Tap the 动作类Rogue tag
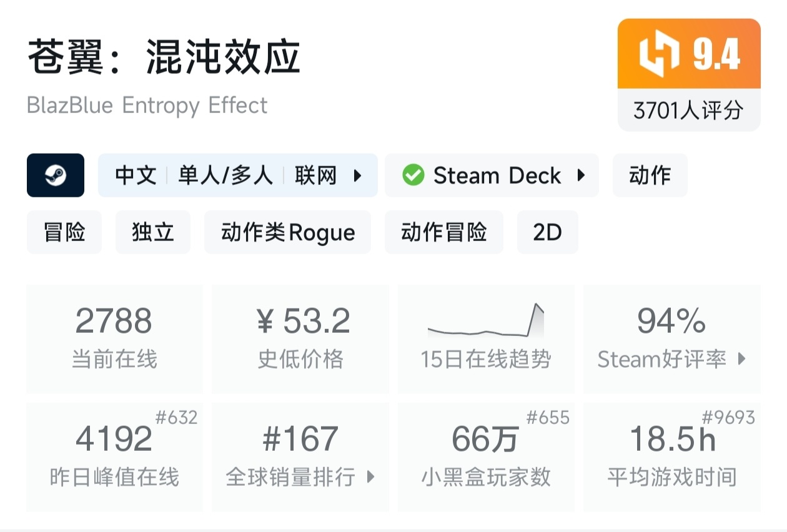787x532 pixels. 287,232
